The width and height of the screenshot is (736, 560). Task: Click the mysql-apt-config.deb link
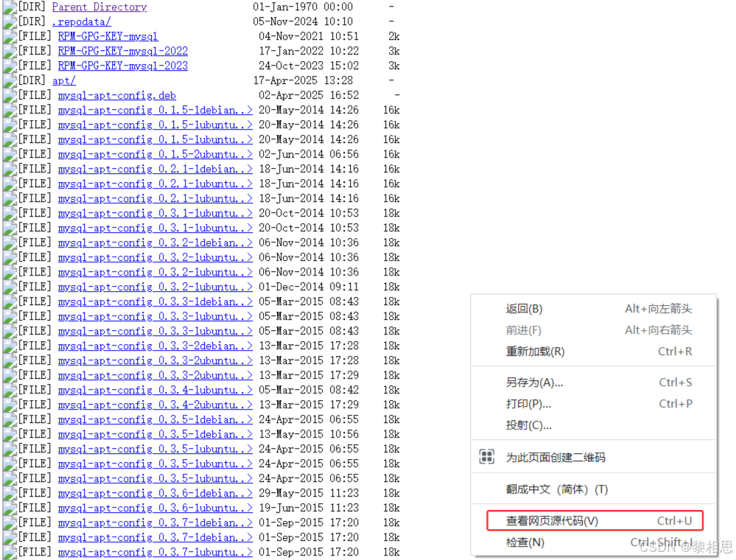[117, 95]
